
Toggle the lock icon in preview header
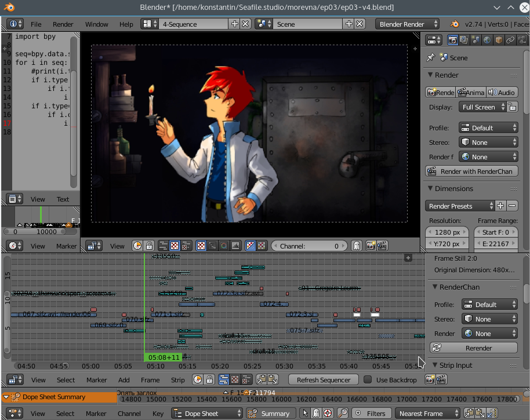(x=149, y=246)
